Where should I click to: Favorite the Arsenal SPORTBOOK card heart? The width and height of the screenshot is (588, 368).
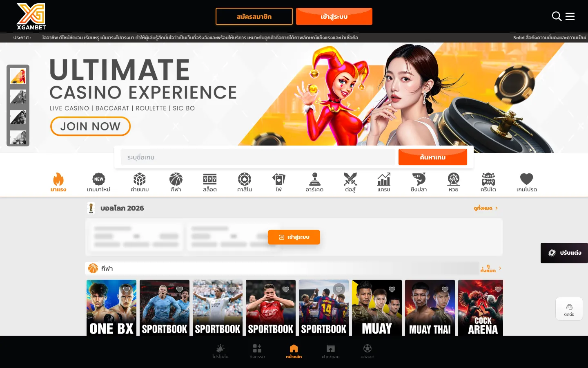[286, 289]
